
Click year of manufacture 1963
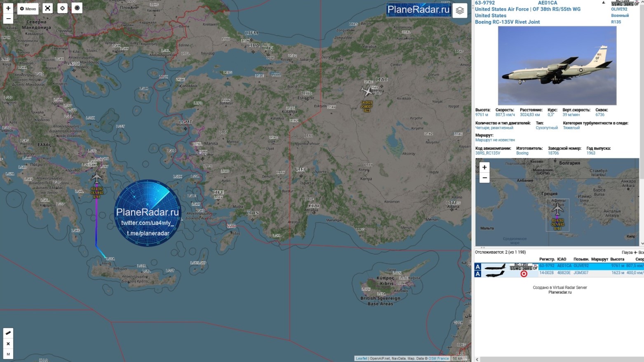click(x=591, y=153)
